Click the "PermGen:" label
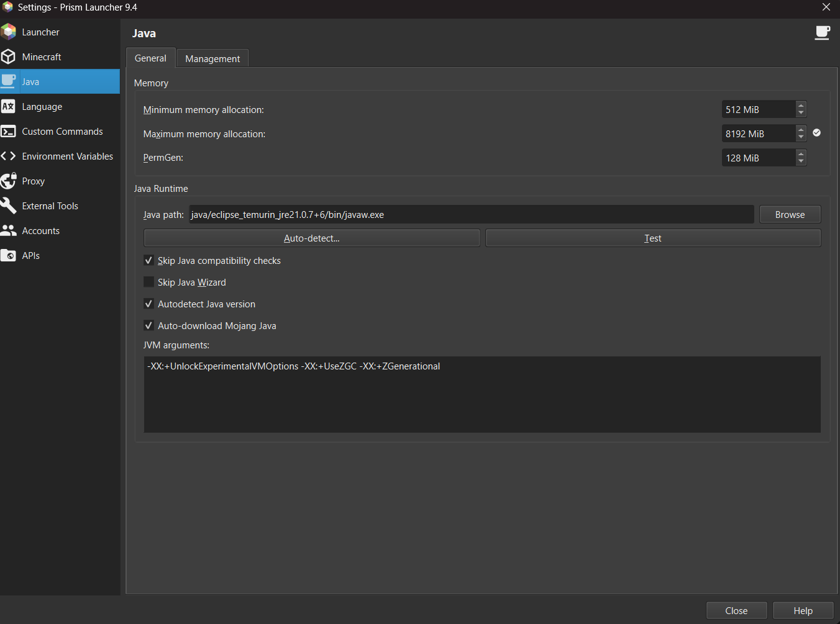Viewport: 840px width, 624px height. point(163,158)
